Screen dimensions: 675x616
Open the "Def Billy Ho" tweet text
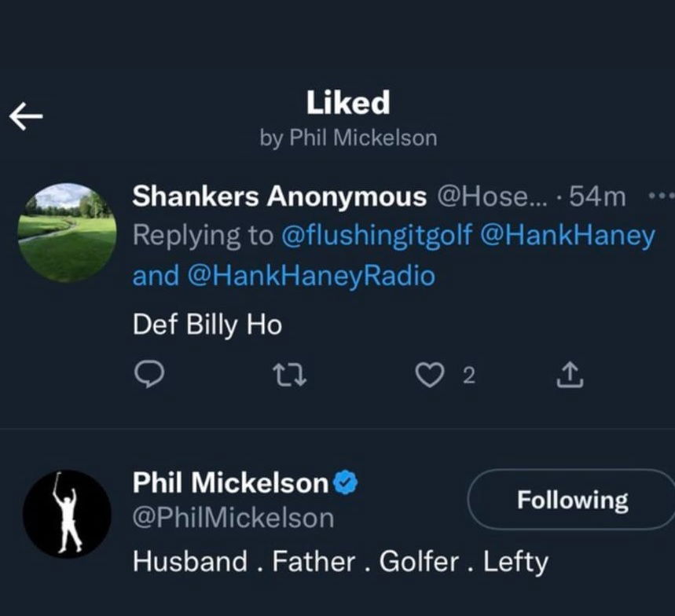[207, 324]
